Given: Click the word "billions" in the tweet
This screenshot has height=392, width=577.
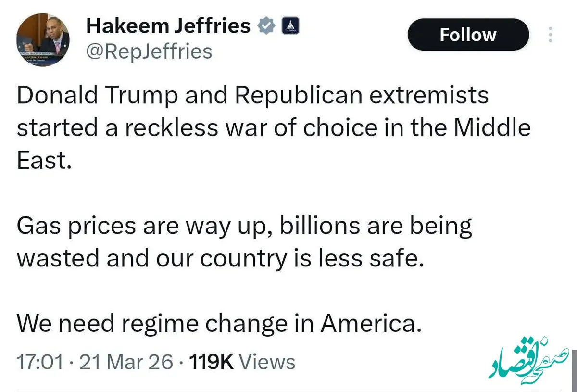Looking at the screenshot, I should tap(318, 226).
